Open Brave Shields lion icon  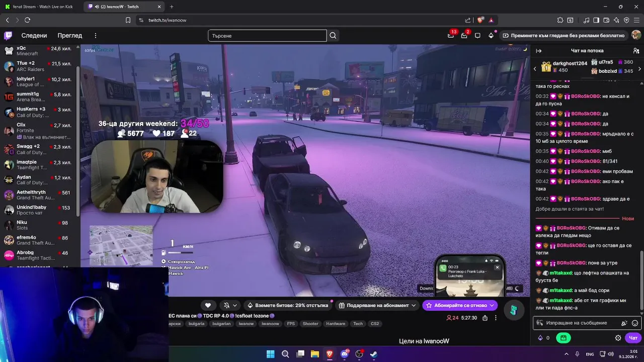(480, 20)
